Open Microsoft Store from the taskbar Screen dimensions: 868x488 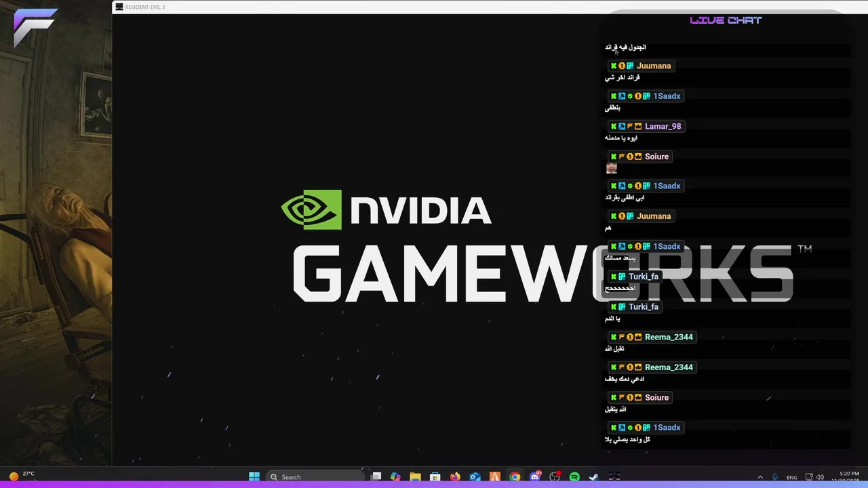click(x=435, y=476)
